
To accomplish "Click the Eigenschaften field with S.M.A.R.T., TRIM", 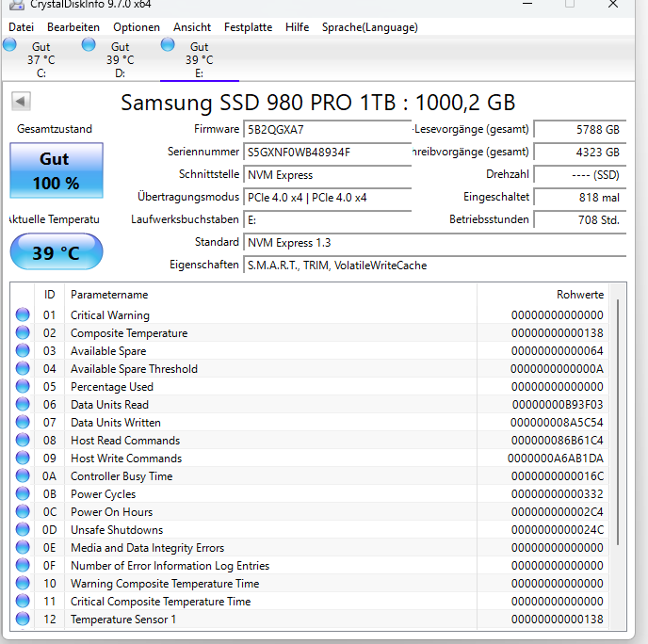I will (435, 266).
